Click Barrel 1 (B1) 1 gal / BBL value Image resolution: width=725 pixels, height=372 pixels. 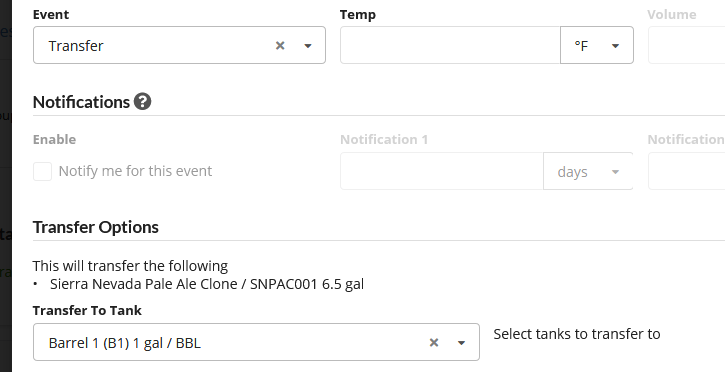124,343
